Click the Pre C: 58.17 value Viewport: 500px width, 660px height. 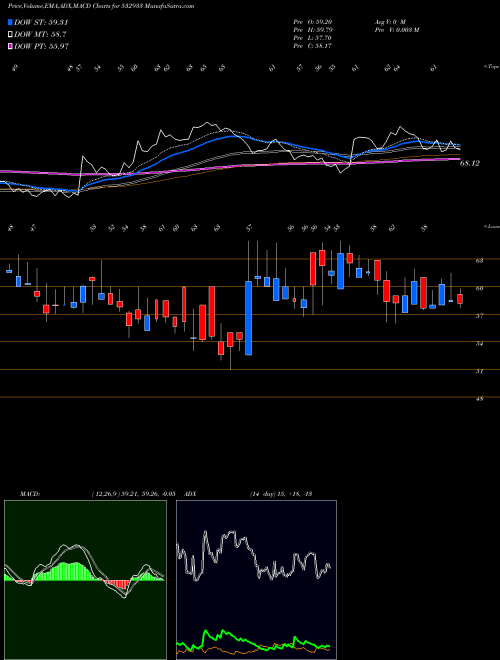(x=313, y=46)
